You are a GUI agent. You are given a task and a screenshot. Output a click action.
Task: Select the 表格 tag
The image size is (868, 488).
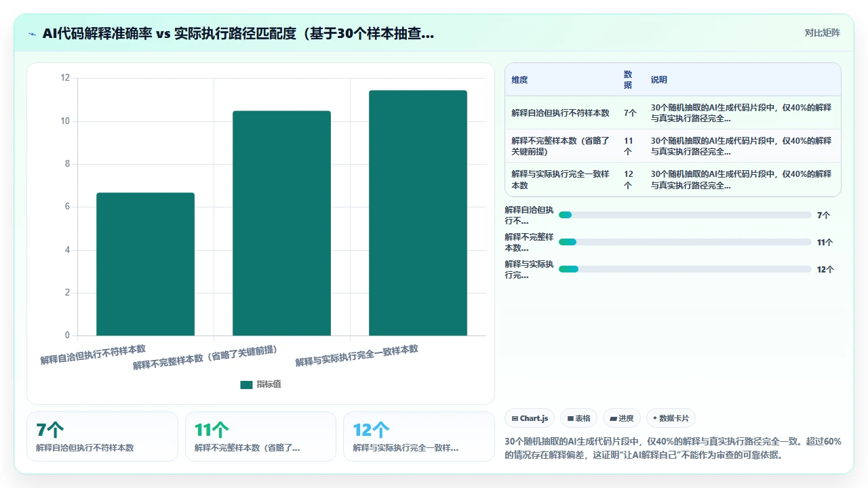tap(579, 418)
